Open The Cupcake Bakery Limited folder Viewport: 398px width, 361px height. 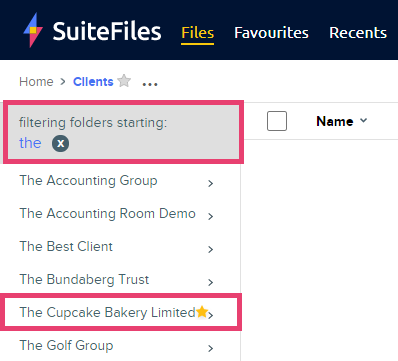(107, 313)
